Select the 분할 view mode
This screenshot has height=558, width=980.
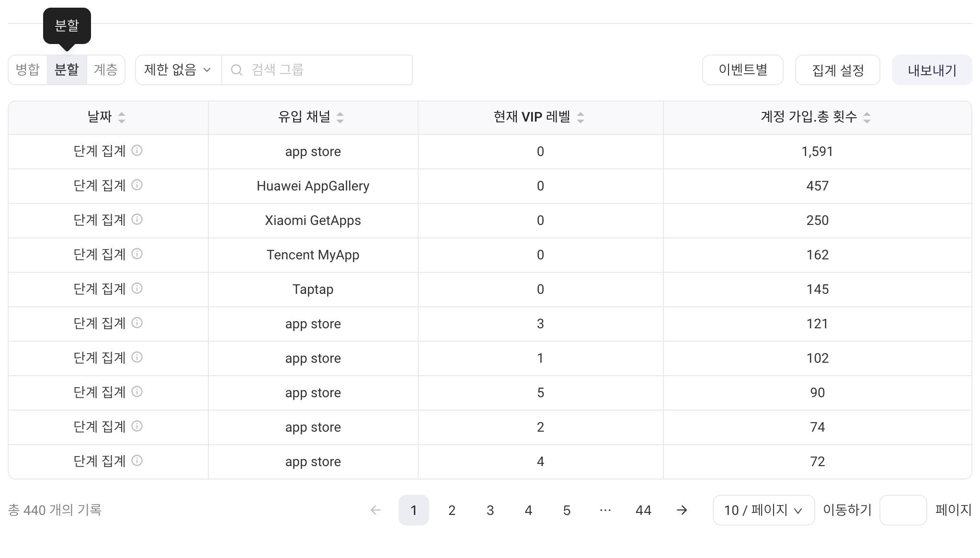pyautogui.click(x=67, y=70)
